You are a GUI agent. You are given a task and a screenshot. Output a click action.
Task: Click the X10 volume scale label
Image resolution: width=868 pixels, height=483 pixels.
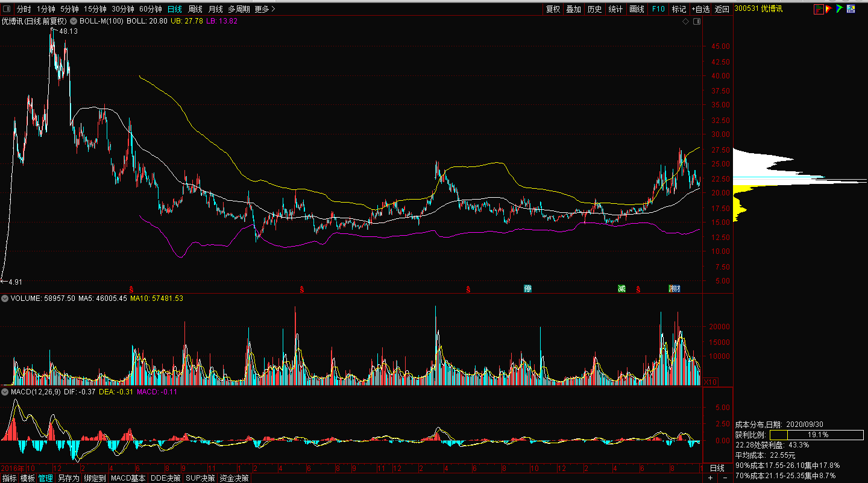(x=711, y=382)
